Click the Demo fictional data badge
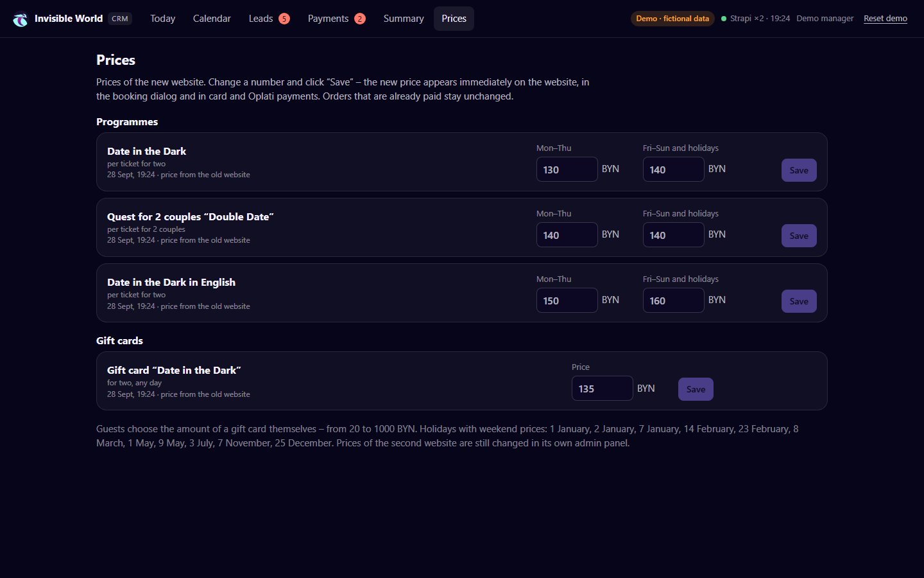924x578 pixels. [x=672, y=19]
